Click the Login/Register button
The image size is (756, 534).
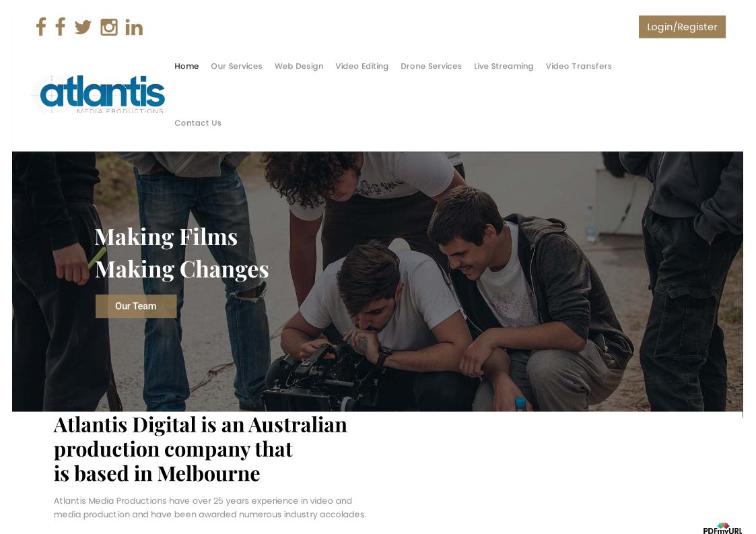coord(682,27)
